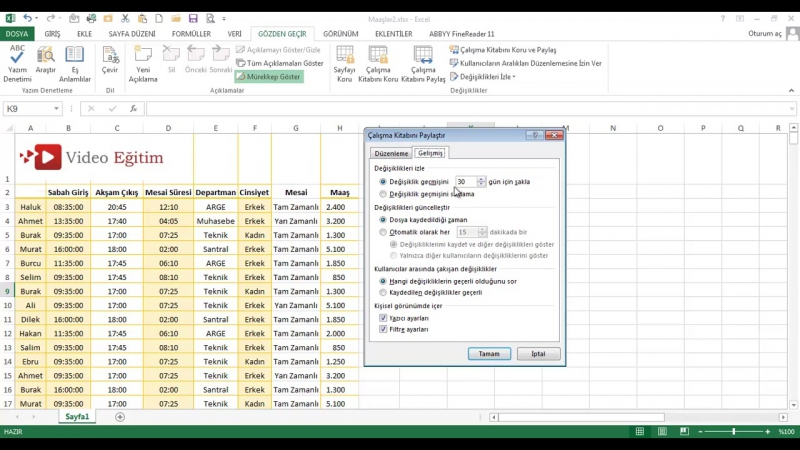Click the New blank document icon
This screenshot has height=450, width=800.
159,19
